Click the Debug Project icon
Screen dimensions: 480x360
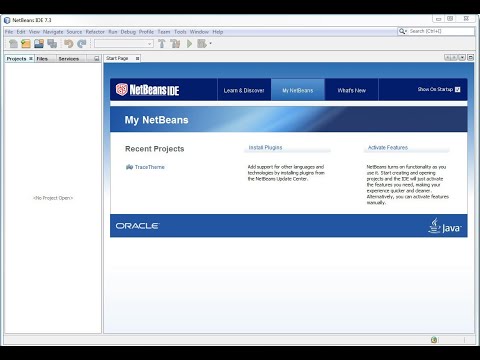202,43
